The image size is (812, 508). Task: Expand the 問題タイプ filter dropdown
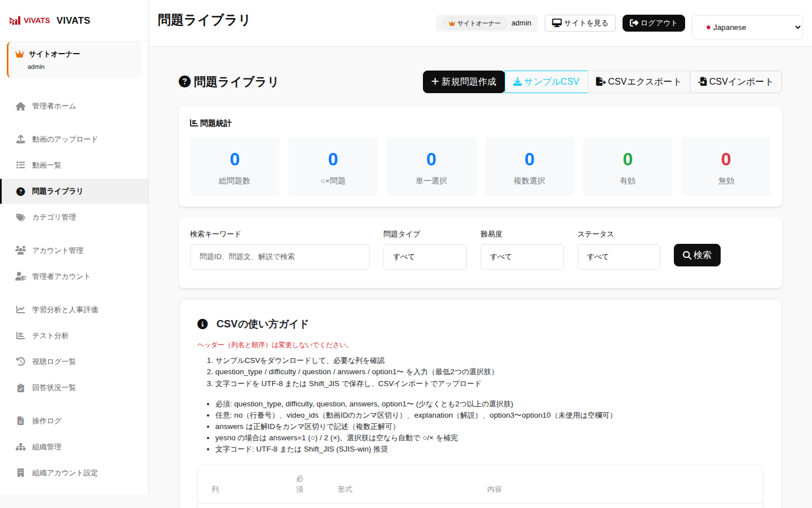click(425, 257)
